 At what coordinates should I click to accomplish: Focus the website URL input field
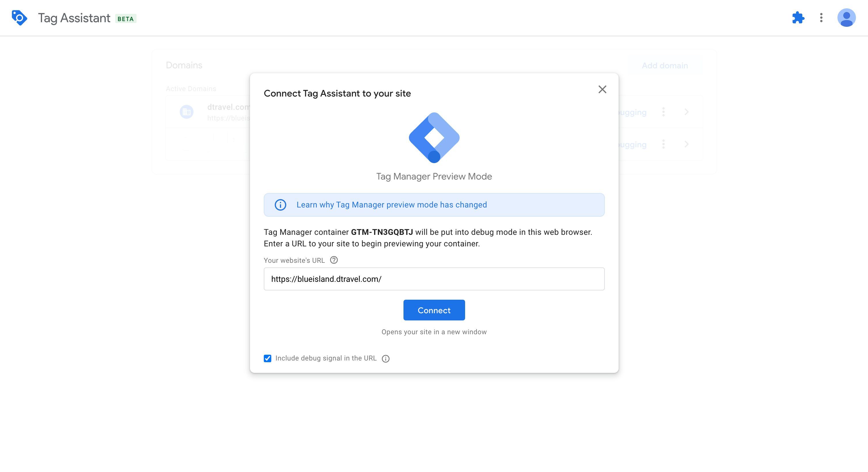(x=434, y=279)
